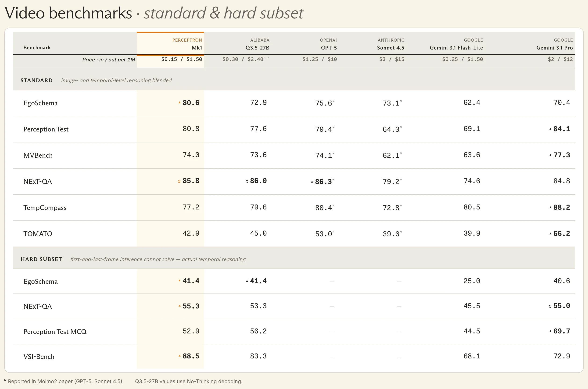The image size is (588, 389).
Task: Select GPT-5's EgoSchema score 75.6
Action: click(323, 103)
